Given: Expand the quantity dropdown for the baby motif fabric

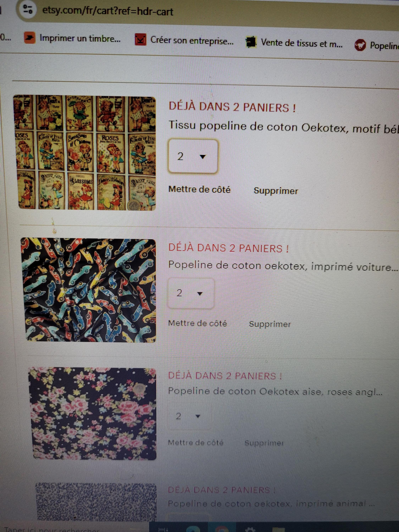Looking at the screenshot, I should (x=193, y=156).
